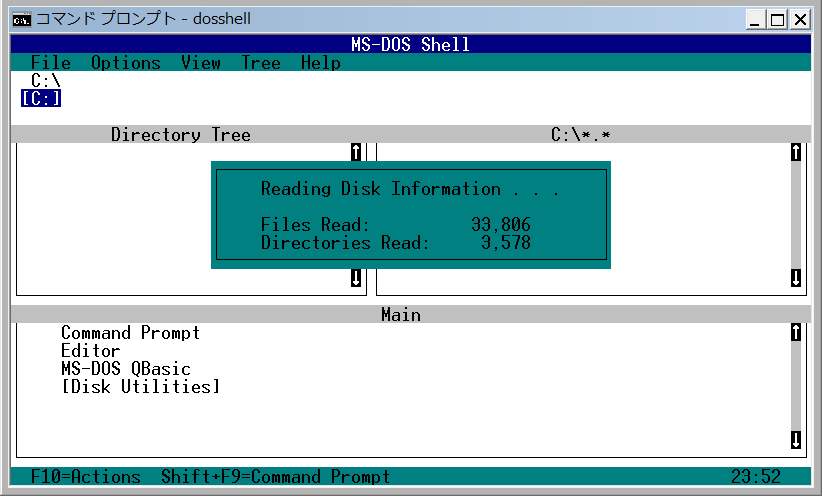
Task: Click the 23:52 clock in status bar
Action: pyautogui.click(x=755, y=476)
